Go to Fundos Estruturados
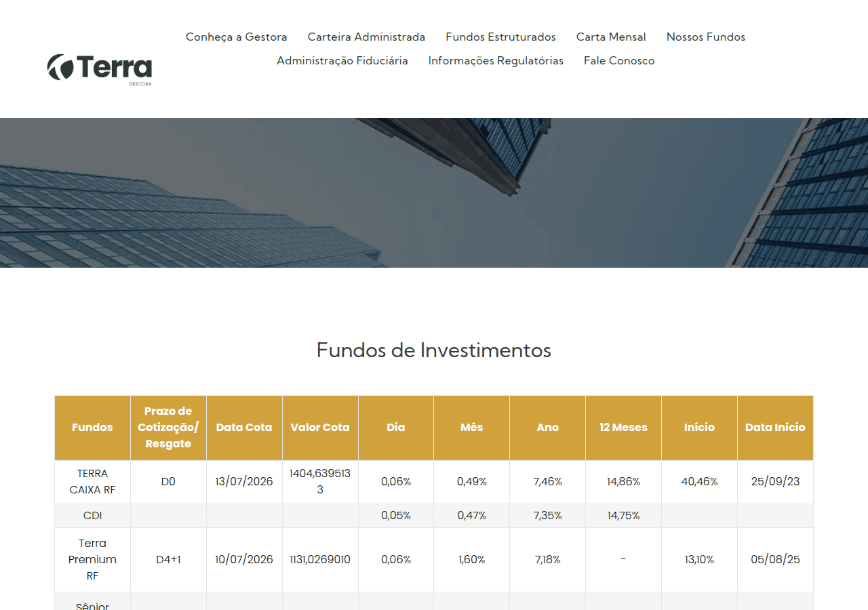The image size is (868, 610). [x=500, y=37]
